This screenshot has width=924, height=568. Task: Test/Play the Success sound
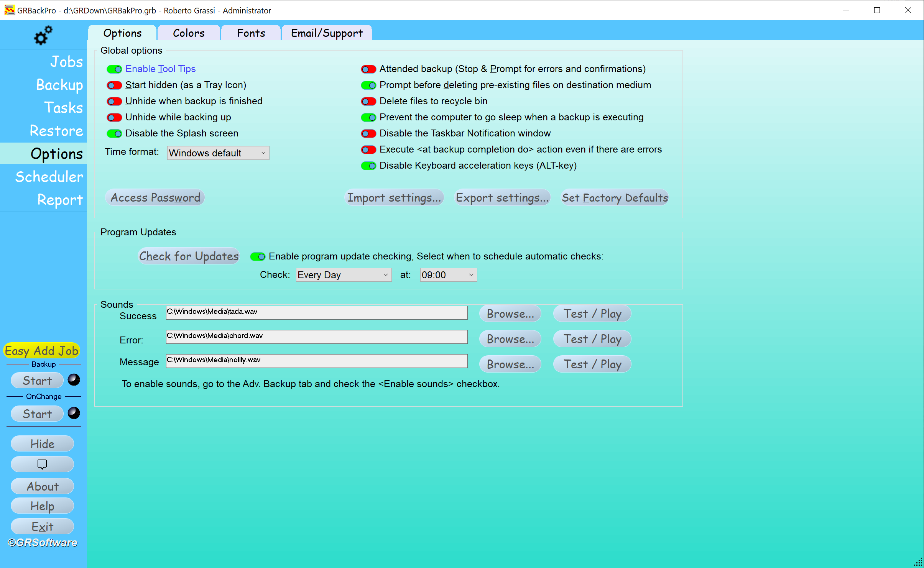[593, 314]
